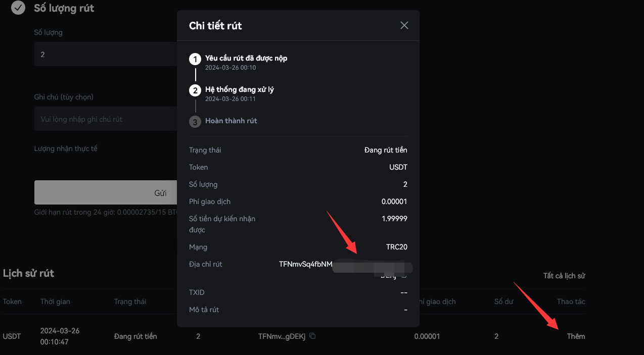Copy the withdrawal address inside the dialog
644x355 pixels.
pyautogui.click(x=403, y=276)
